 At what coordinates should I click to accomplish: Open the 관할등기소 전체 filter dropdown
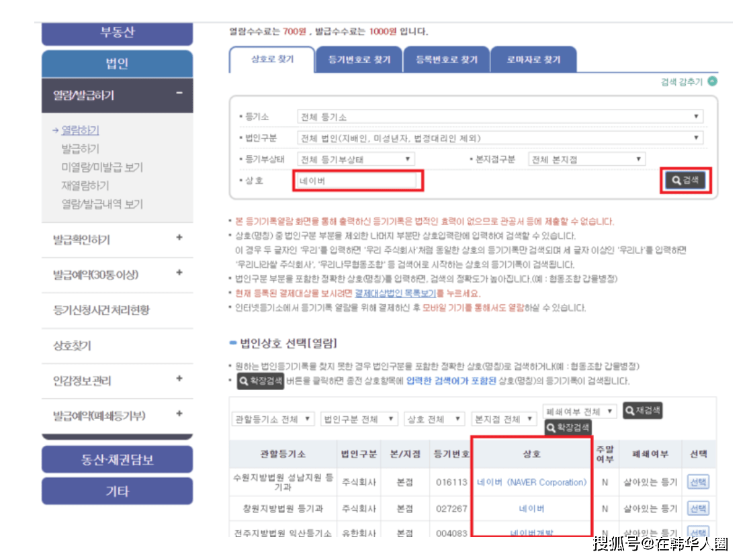pyautogui.click(x=273, y=419)
